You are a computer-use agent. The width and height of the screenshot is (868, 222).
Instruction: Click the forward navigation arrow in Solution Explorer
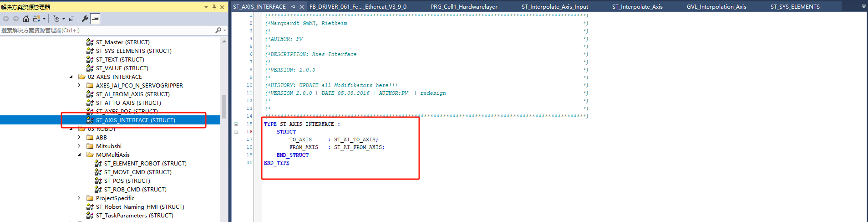16,19
